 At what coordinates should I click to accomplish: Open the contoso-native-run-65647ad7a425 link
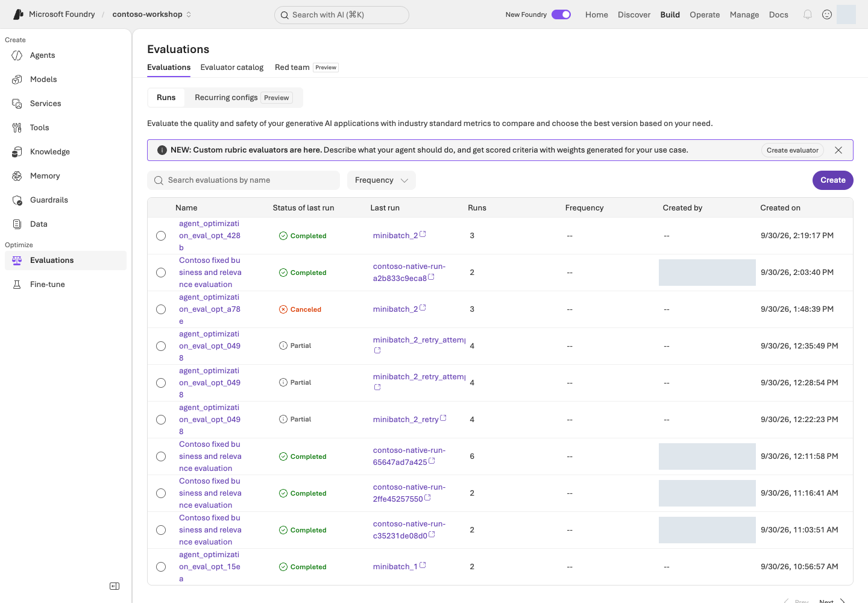(409, 456)
